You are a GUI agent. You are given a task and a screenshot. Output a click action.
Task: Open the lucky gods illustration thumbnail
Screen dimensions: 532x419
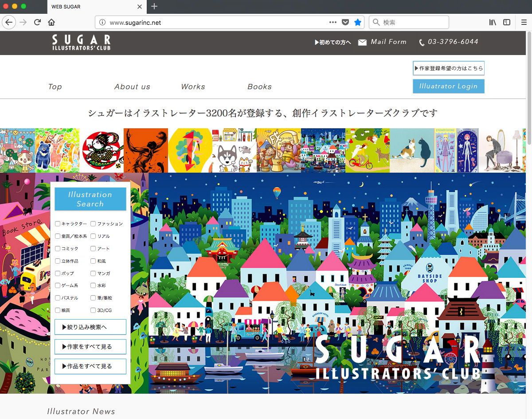[x=279, y=150]
